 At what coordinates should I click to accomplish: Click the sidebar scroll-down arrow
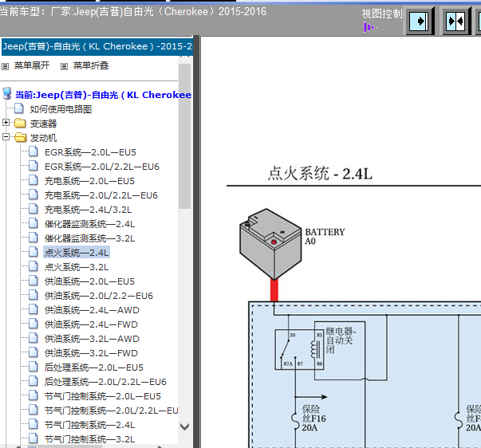tap(184, 426)
